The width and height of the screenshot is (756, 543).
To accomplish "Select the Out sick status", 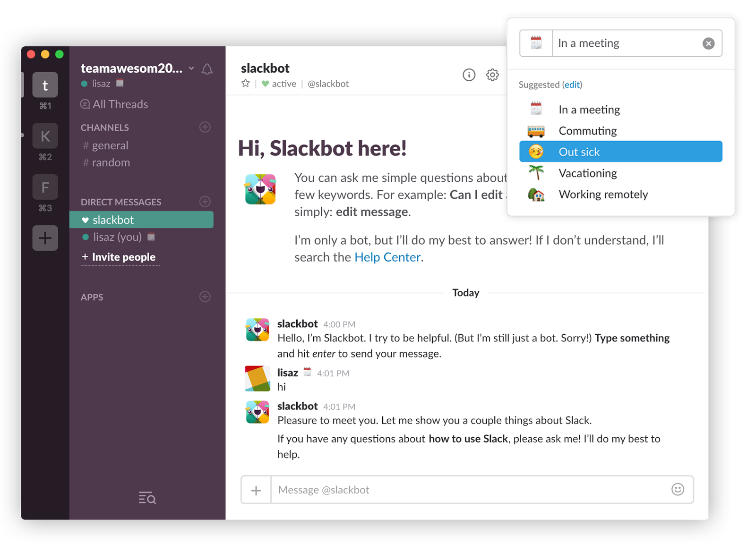I will [x=621, y=152].
